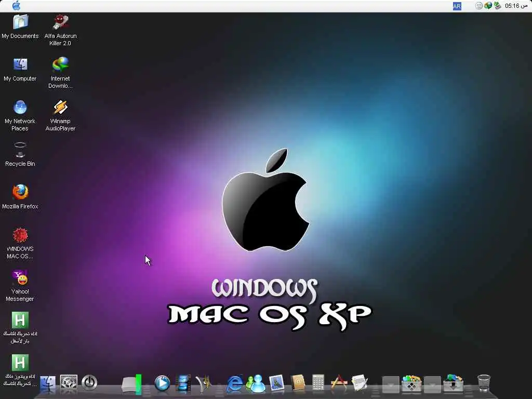Open System Preferences gear in the dock
The width and height of the screenshot is (532, 399).
69,383
